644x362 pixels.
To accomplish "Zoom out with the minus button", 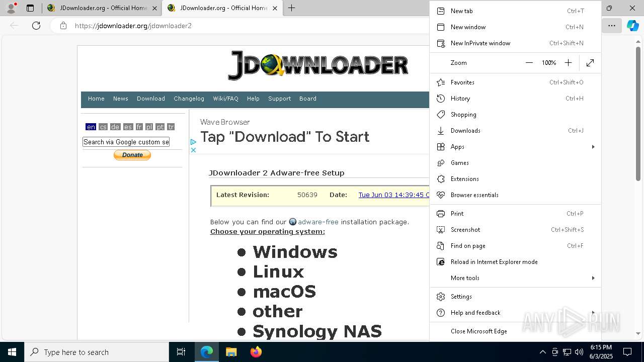I will point(529,63).
